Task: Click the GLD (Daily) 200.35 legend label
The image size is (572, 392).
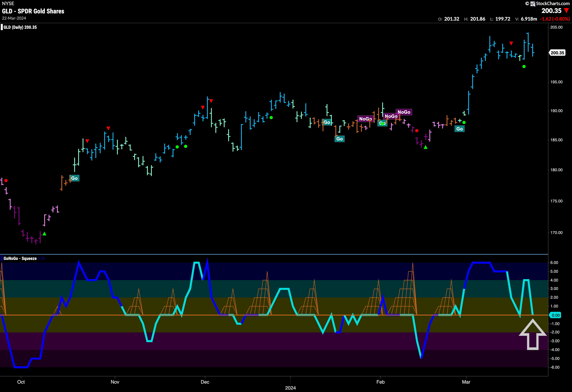Action: [20, 27]
